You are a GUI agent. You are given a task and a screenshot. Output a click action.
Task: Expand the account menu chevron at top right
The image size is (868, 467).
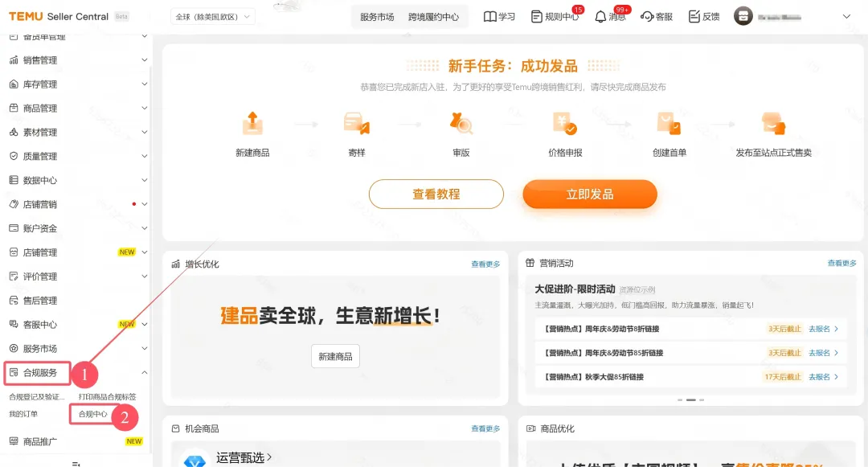point(846,17)
